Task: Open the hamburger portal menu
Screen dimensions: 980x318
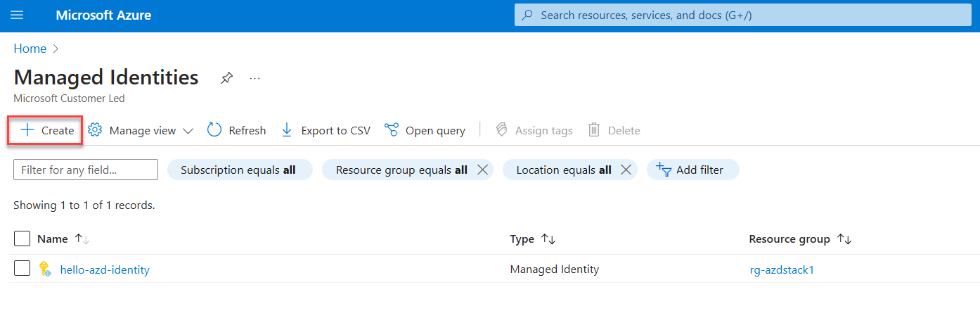Action: point(17,15)
